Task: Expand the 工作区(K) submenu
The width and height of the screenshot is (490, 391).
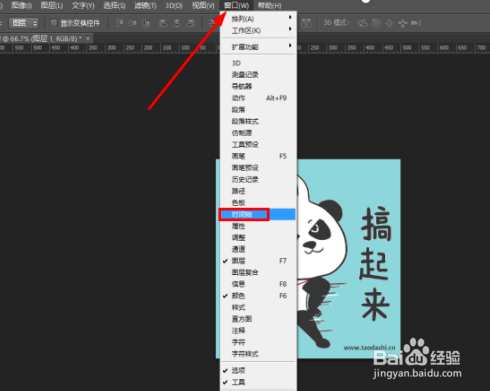Action: pyautogui.click(x=258, y=30)
